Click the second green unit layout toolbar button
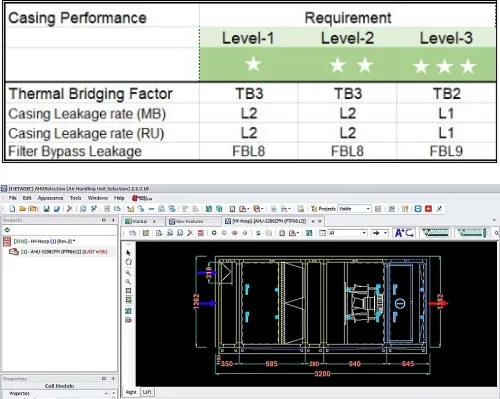 473,233
